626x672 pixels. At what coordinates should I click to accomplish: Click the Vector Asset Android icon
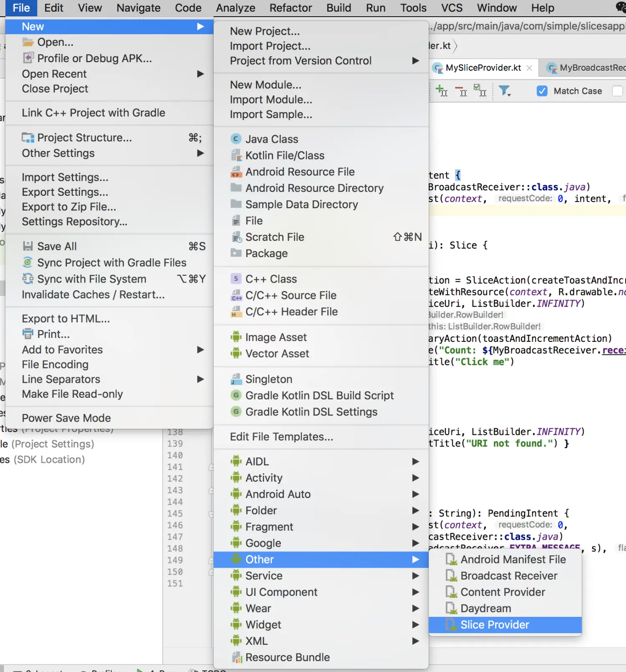236,353
